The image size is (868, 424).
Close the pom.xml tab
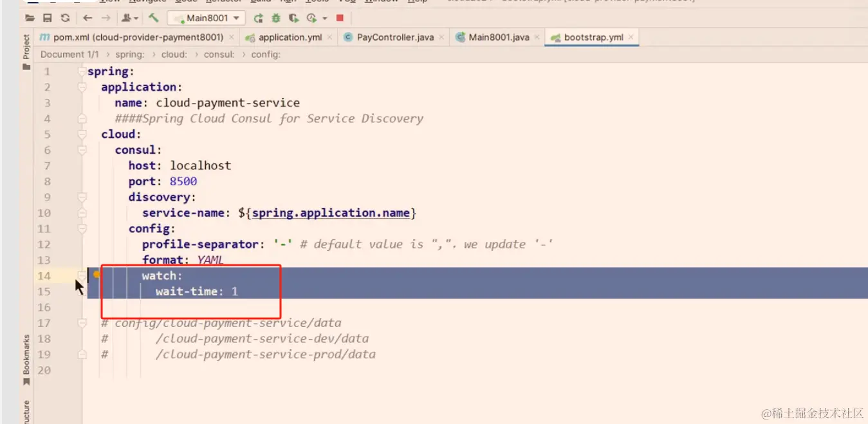coord(232,37)
